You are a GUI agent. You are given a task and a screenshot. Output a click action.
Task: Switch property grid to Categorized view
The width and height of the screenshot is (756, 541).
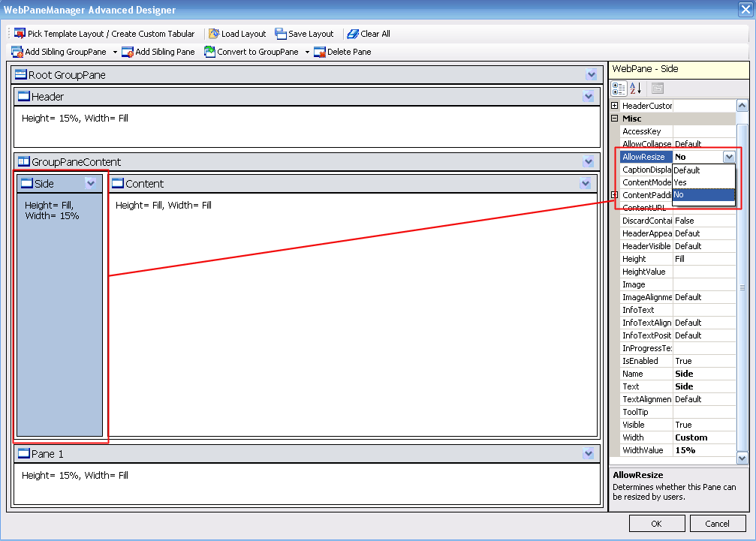[619, 88]
